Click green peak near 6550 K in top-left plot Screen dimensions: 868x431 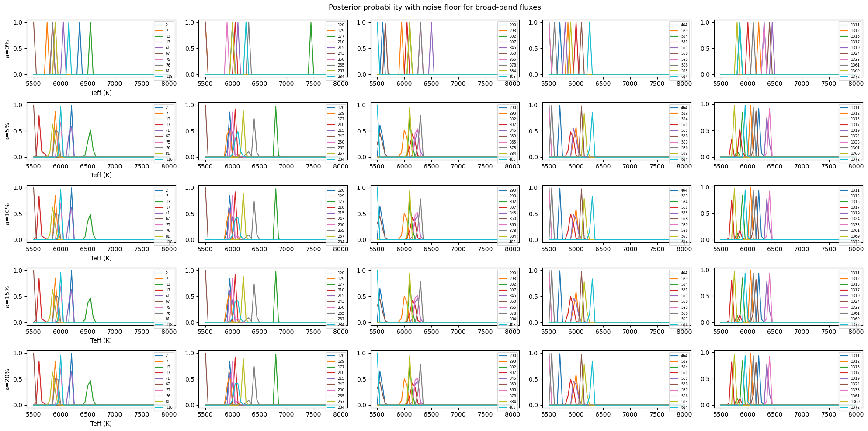point(90,24)
